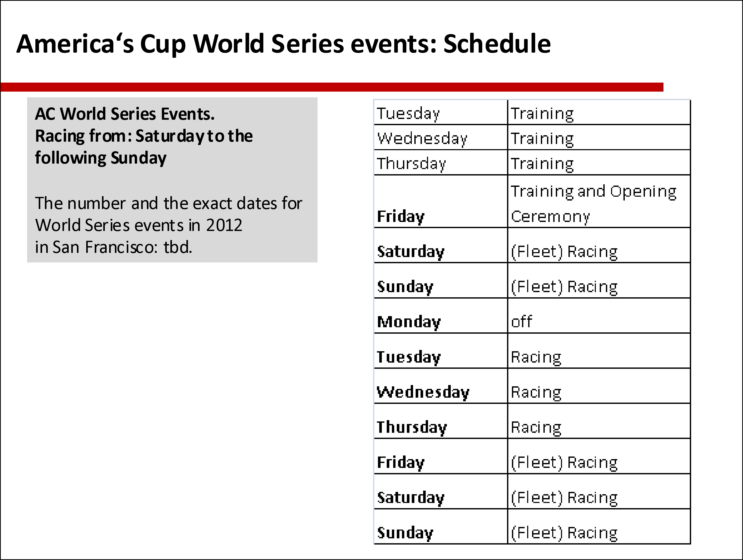The image size is (743, 560).
Task: Select the first 'Tuesday' table cell
Action: [x=441, y=113]
